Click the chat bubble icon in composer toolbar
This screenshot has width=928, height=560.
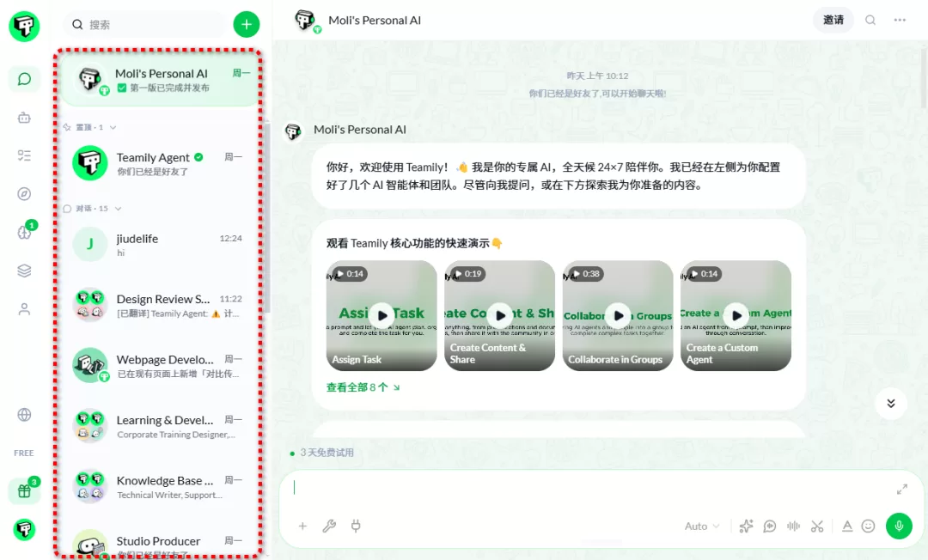[x=769, y=526]
